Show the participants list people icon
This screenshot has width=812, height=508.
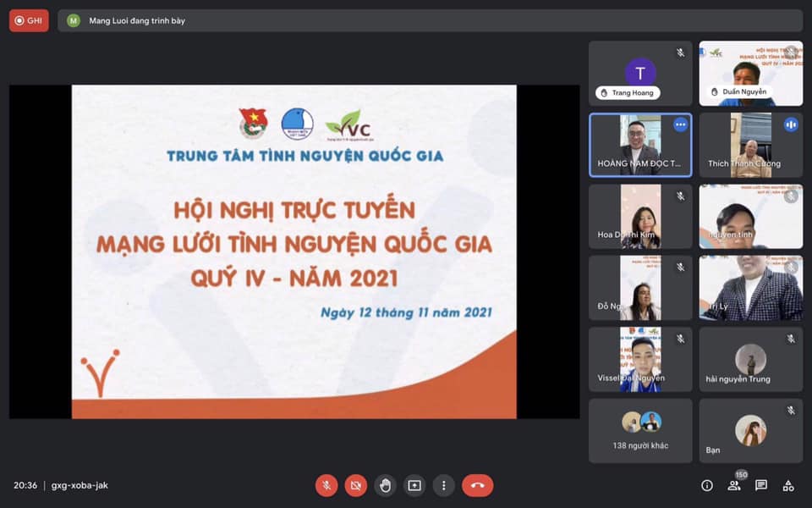tap(734, 485)
